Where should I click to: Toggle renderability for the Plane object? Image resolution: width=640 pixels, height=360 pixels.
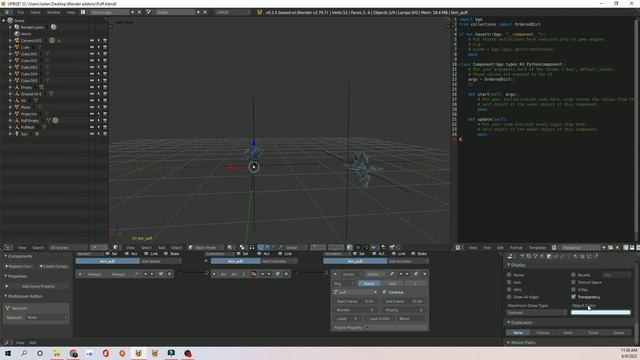click(x=105, y=107)
